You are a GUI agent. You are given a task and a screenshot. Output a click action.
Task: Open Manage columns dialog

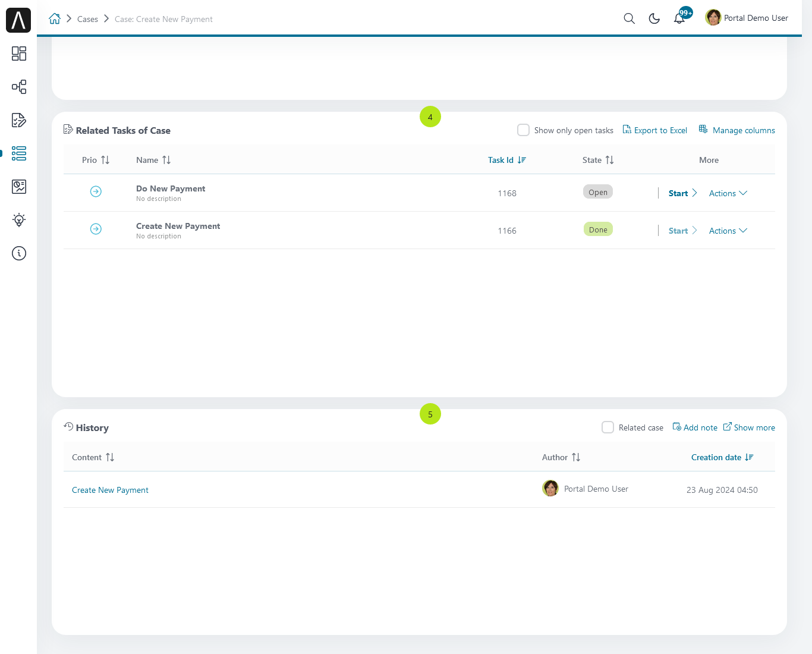737,130
